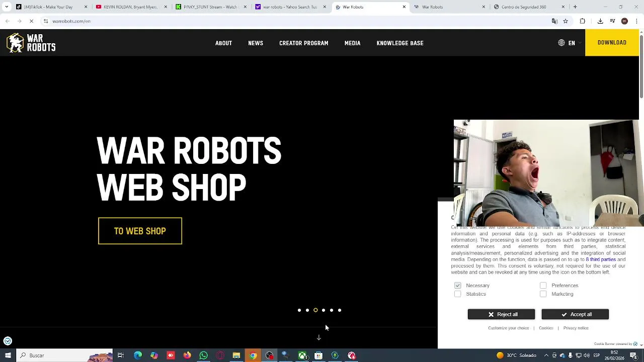
Task: Open Firefox from the taskbar
Action: pyautogui.click(x=187, y=355)
